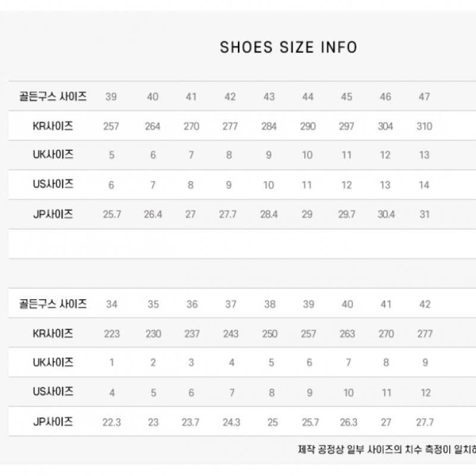The image size is (476, 476).
Task: Select KR size 243 in lower table
Action: 231,334
